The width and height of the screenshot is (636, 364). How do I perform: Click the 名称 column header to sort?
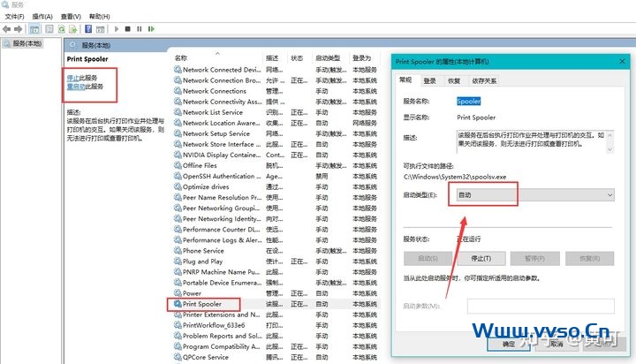click(181, 58)
